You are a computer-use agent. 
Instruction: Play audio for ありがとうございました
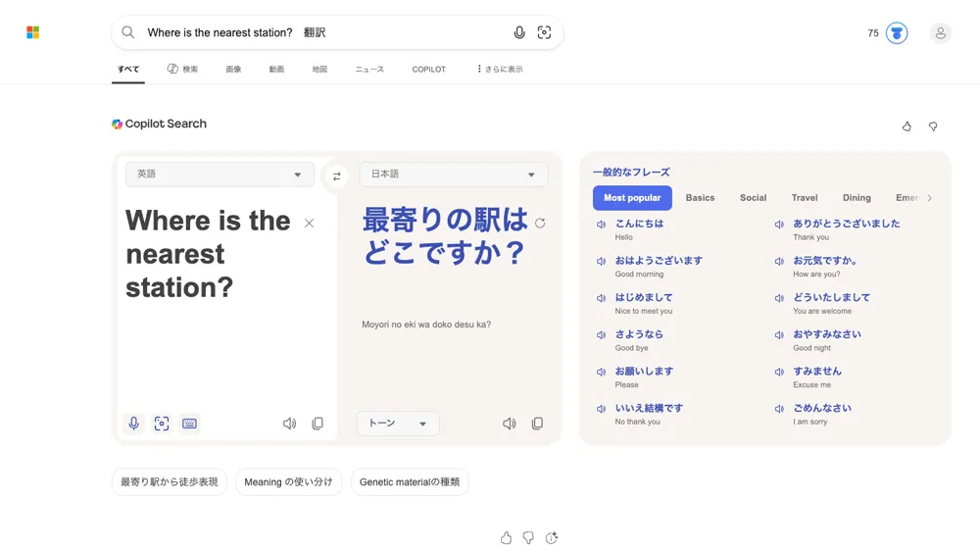[x=779, y=224]
